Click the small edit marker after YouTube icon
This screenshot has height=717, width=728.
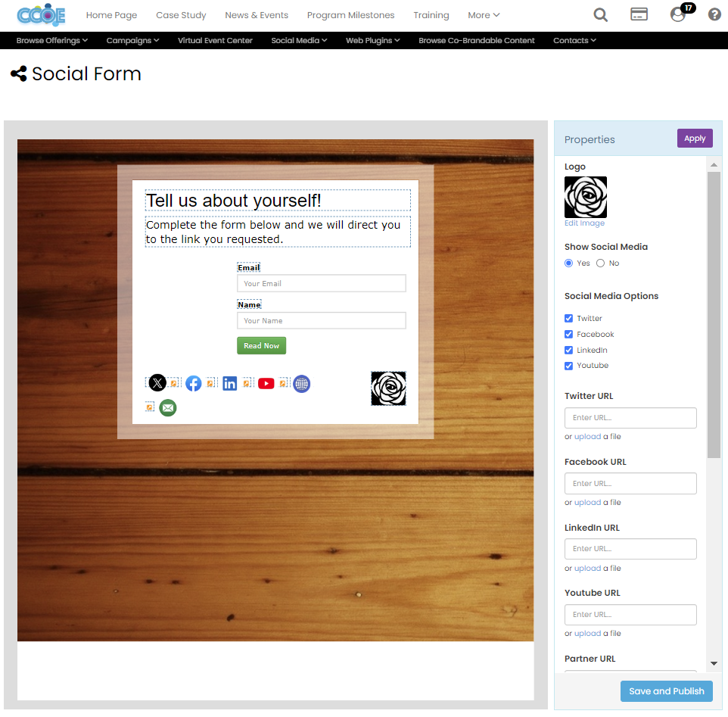coord(283,383)
